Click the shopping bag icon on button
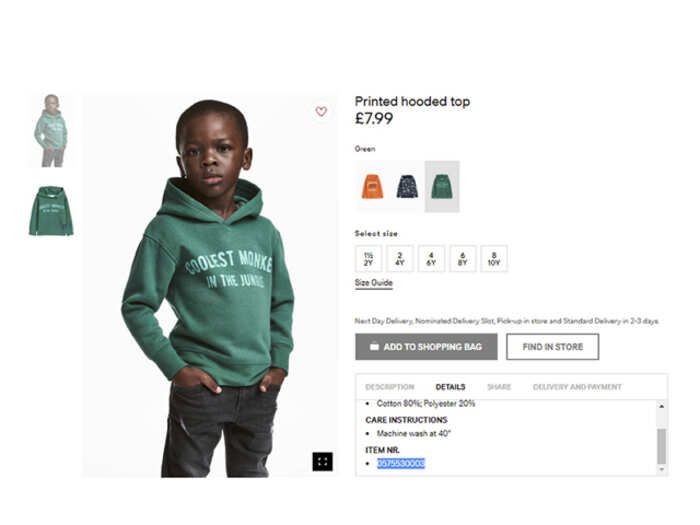Image resolution: width=700 pixels, height=525 pixels. click(374, 346)
